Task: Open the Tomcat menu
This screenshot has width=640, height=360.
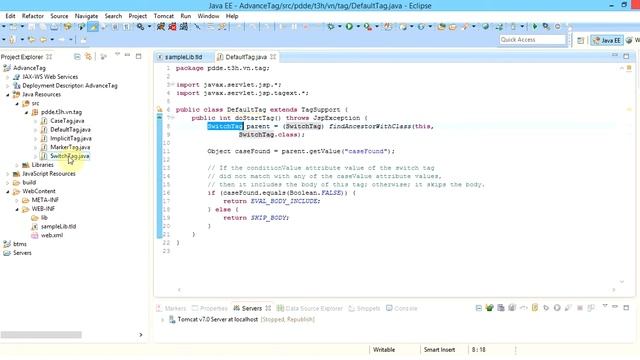Action: (x=164, y=16)
